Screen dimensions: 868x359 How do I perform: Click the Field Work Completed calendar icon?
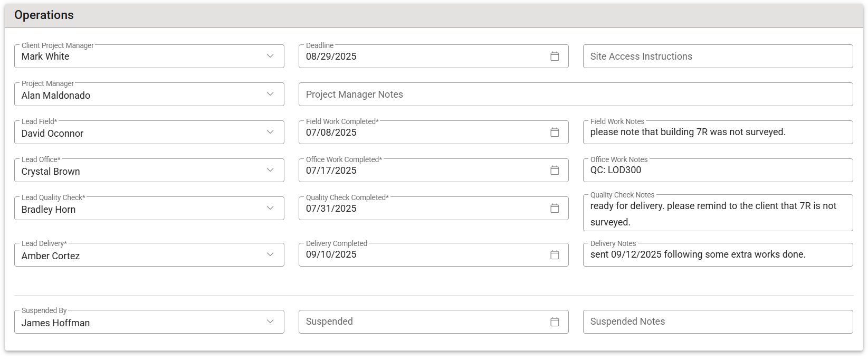pos(555,133)
